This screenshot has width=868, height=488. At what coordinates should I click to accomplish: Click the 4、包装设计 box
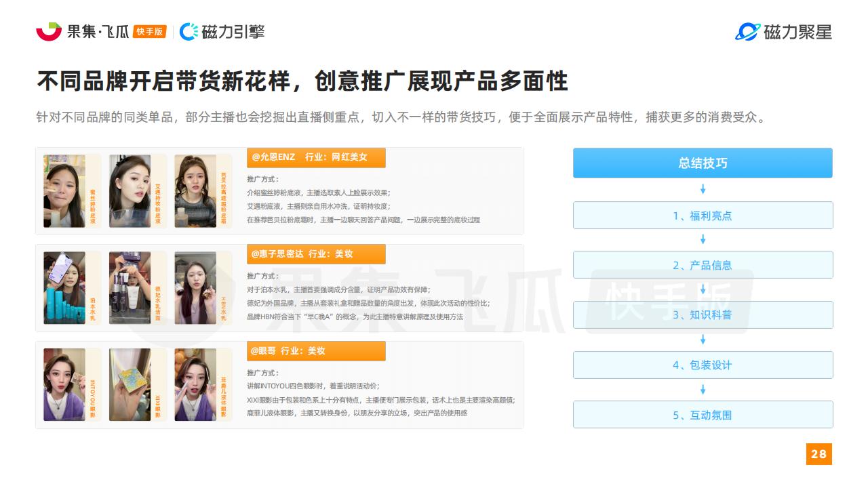[x=703, y=365]
